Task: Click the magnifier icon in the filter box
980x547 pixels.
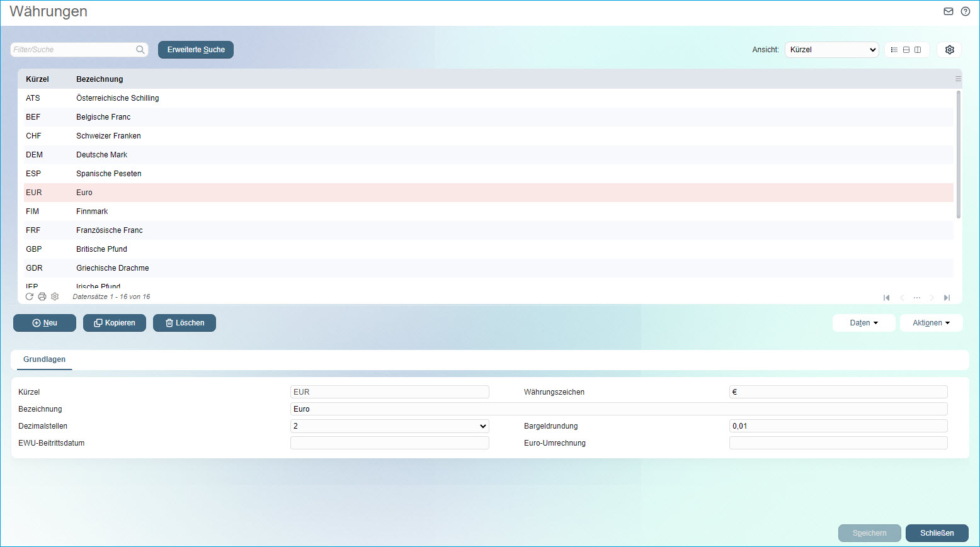Action: click(140, 50)
